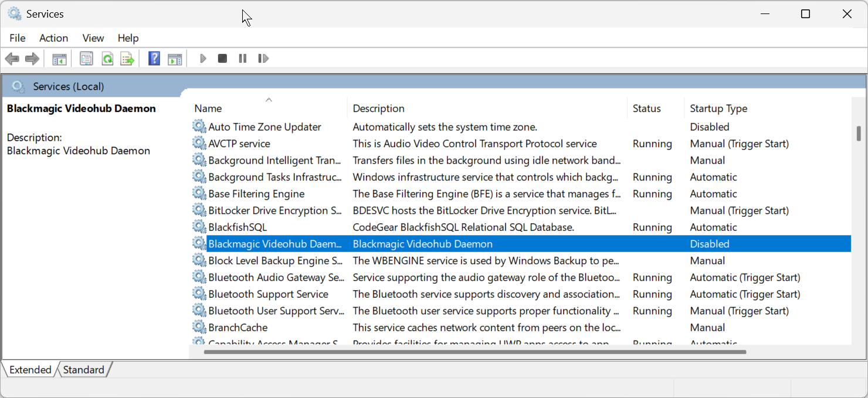Select the Bluetooth User Support Serv... service name
The height and width of the screenshot is (398, 868).
pyautogui.click(x=276, y=311)
